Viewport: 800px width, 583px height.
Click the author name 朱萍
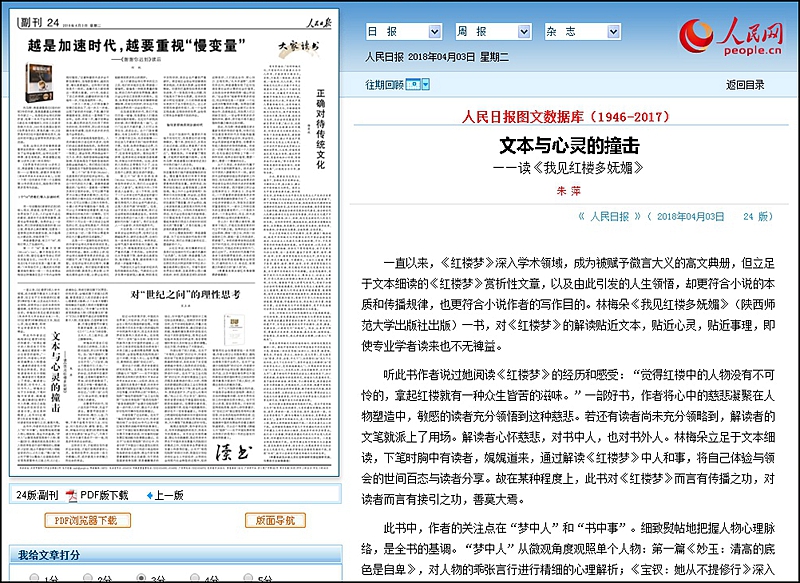569,191
